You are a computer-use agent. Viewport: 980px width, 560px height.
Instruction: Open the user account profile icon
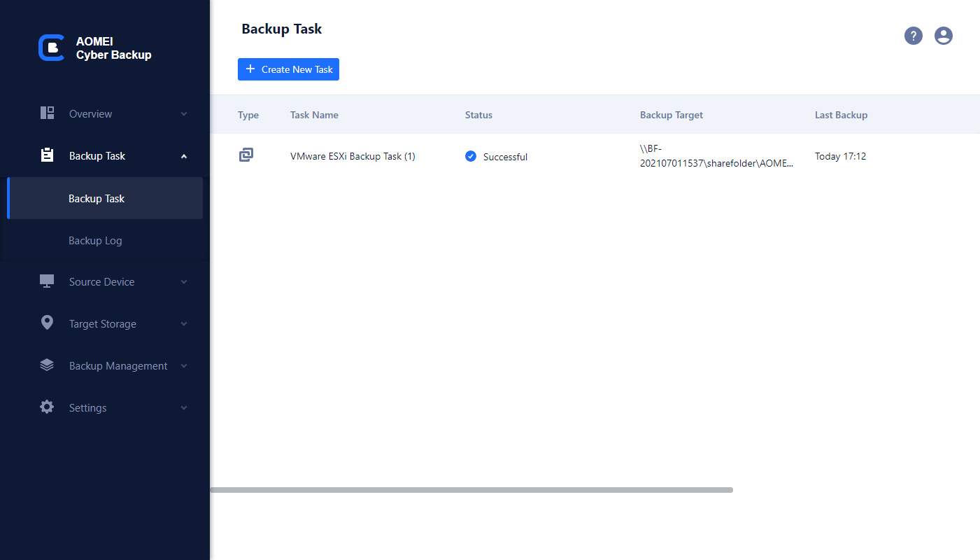click(944, 36)
